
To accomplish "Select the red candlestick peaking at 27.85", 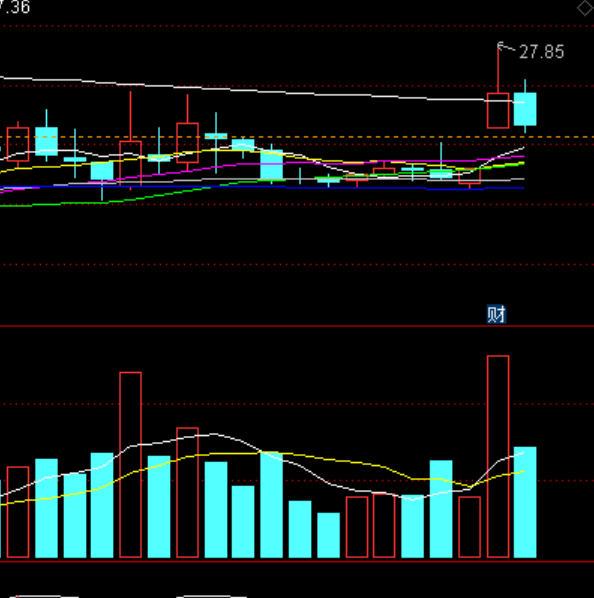I will click(498, 86).
